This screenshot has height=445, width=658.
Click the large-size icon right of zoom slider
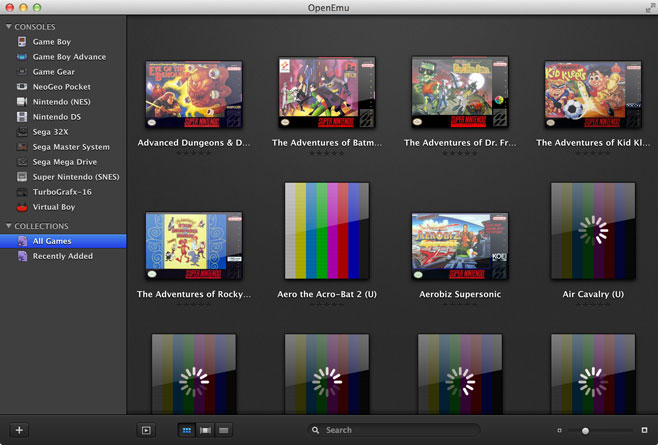tap(645, 430)
